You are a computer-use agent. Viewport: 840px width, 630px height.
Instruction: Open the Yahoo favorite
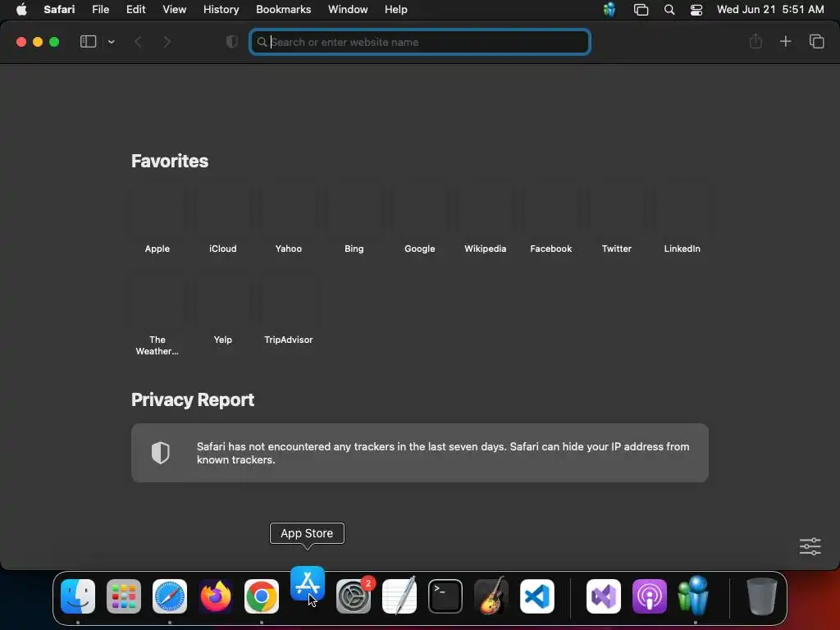pos(288,218)
